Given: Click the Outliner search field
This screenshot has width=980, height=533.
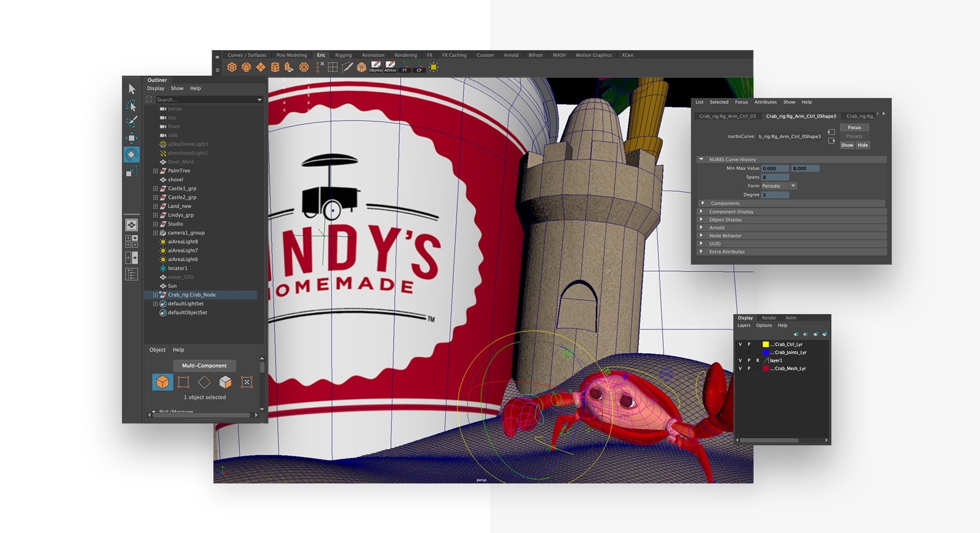Looking at the screenshot, I should click(206, 100).
